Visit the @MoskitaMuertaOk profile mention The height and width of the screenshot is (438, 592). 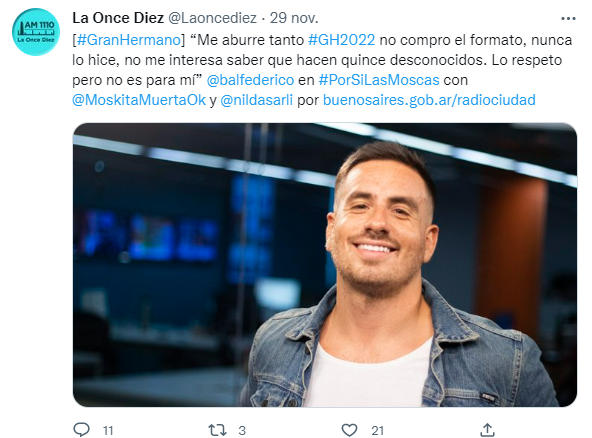(x=139, y=100)
